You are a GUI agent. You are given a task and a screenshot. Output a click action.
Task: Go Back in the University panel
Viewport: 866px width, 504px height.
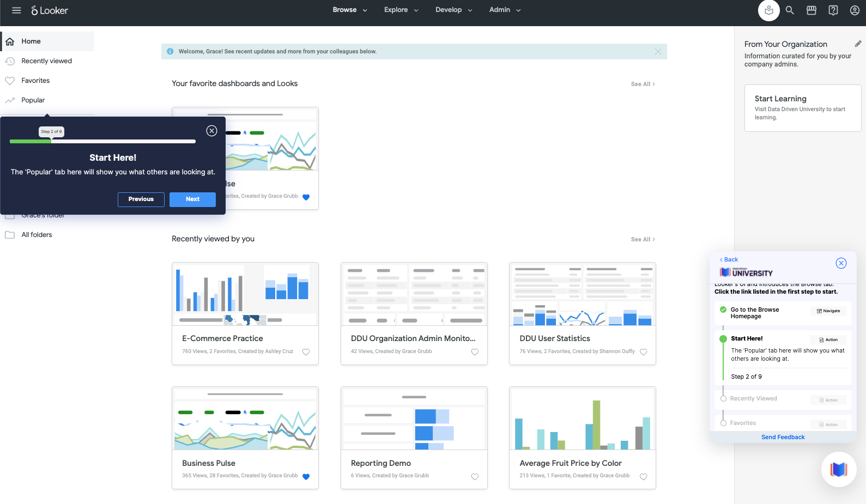(x=729, y=259)
